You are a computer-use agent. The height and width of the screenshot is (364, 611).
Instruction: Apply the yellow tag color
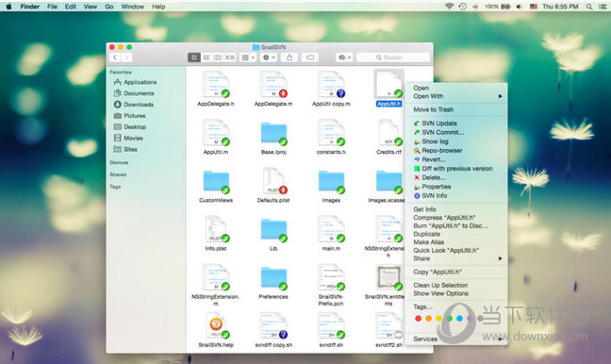click(438, 319)
